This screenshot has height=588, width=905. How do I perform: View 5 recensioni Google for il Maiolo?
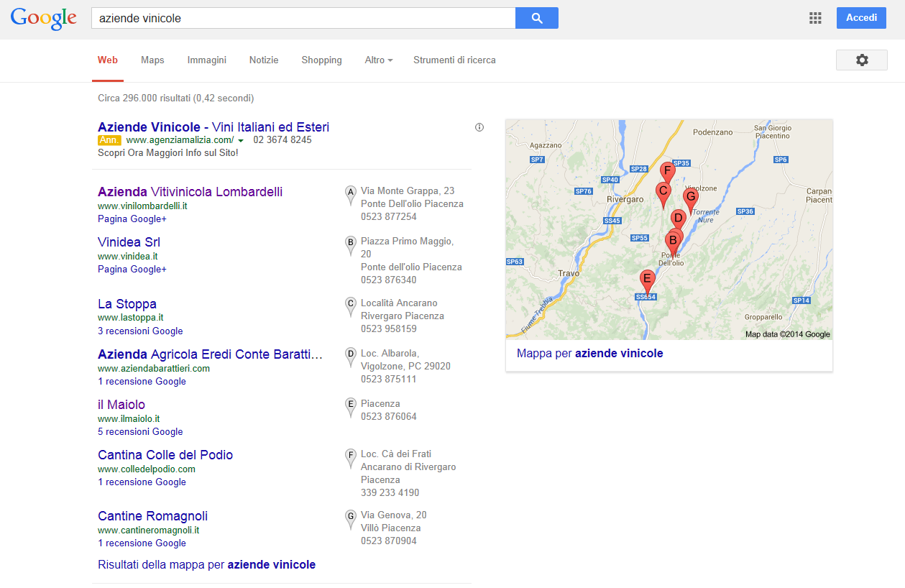pos(140,431)
